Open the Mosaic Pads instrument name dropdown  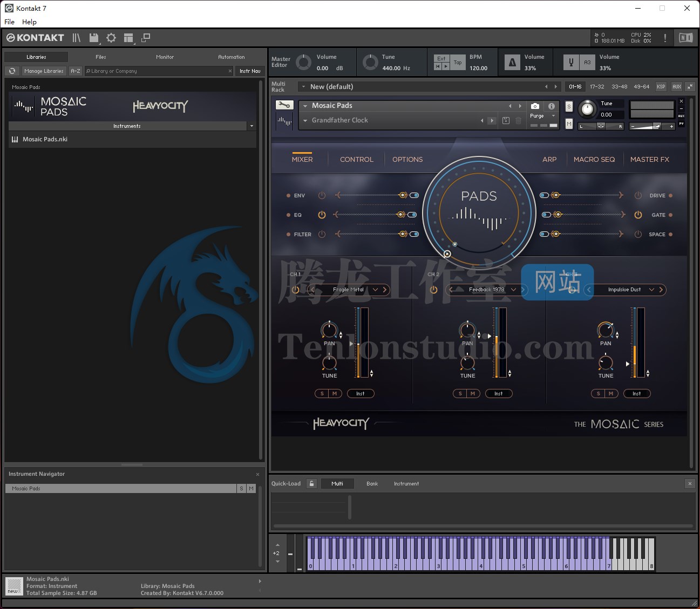tap(305, 106)
